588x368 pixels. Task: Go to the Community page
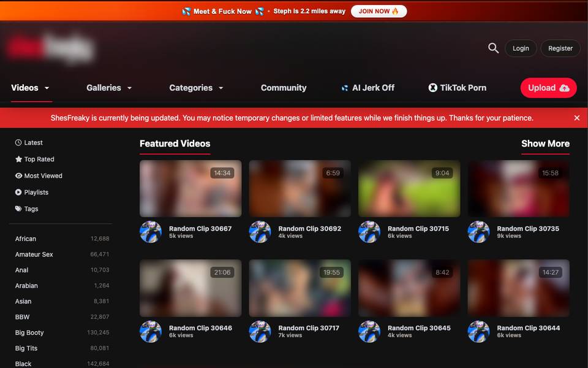click(284, 88)
